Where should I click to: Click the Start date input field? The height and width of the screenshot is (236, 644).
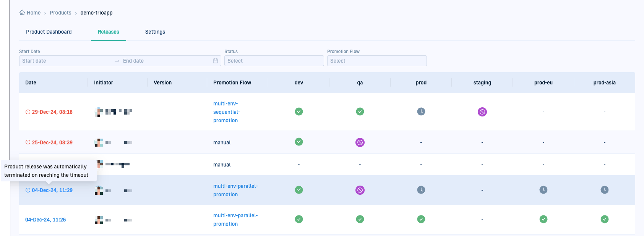(x=65, y=61)
